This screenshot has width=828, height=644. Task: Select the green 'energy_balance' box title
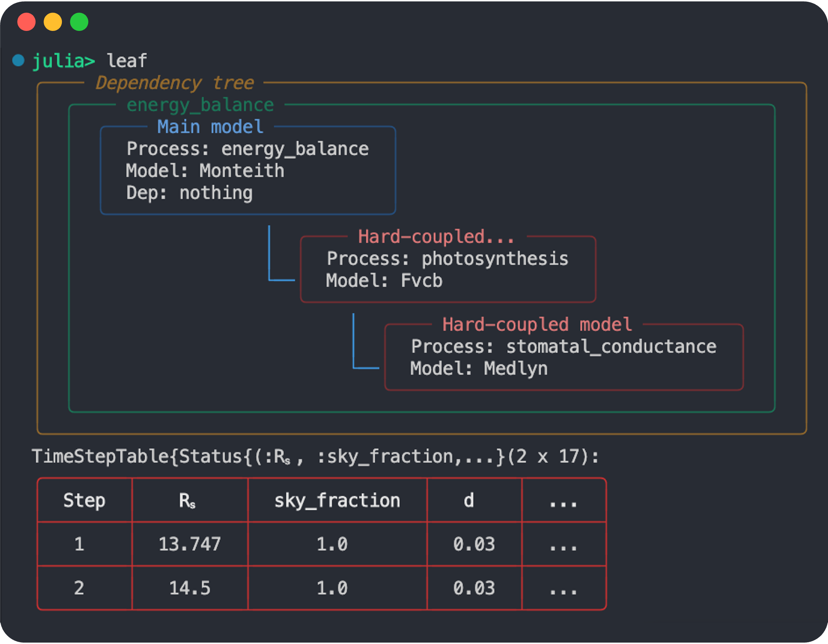point(200,105)
